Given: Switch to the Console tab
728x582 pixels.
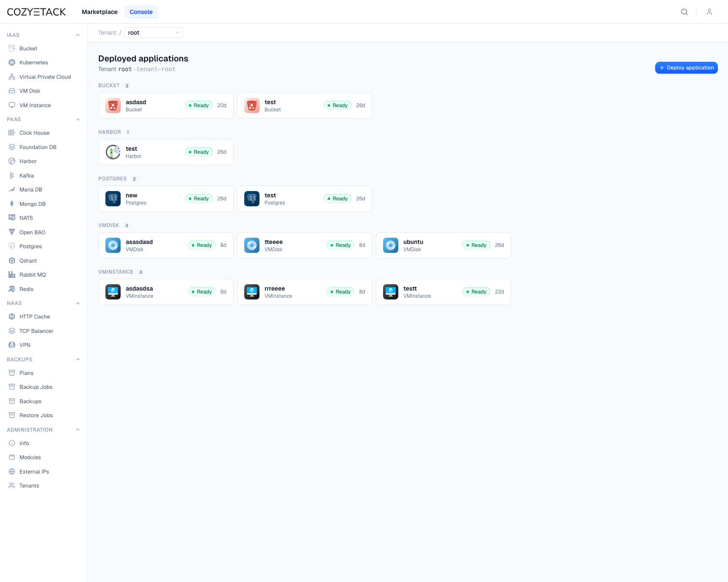Looking at the screenshot, I should point(141,12).
